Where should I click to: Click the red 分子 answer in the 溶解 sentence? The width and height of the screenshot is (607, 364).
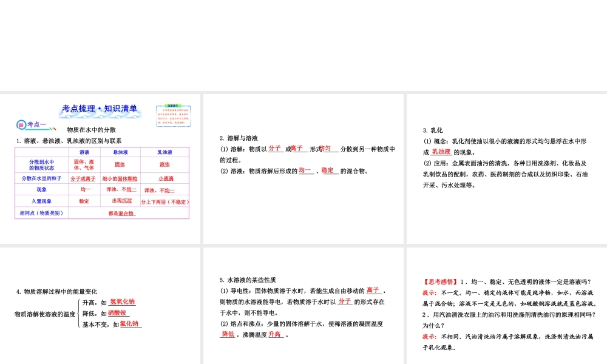(274, 148)
